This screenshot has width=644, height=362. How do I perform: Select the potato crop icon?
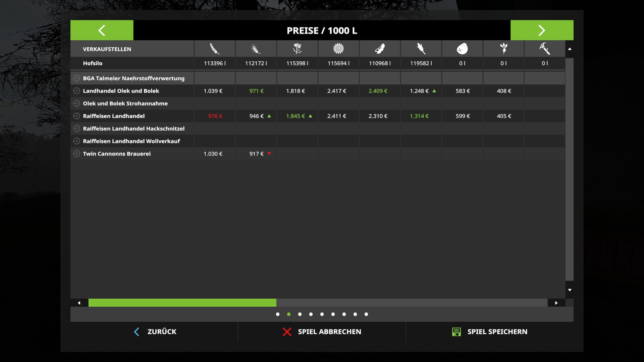click(x=462, y=49)
